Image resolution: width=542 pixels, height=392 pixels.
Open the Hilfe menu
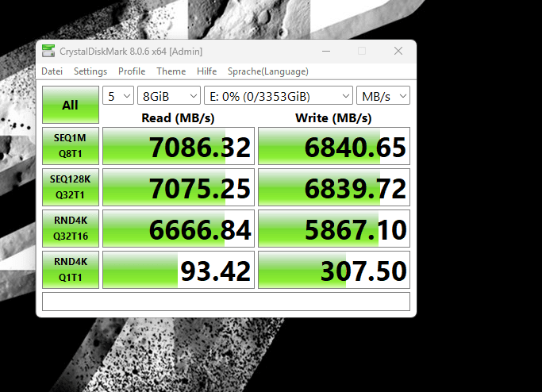tap(206, 71)
